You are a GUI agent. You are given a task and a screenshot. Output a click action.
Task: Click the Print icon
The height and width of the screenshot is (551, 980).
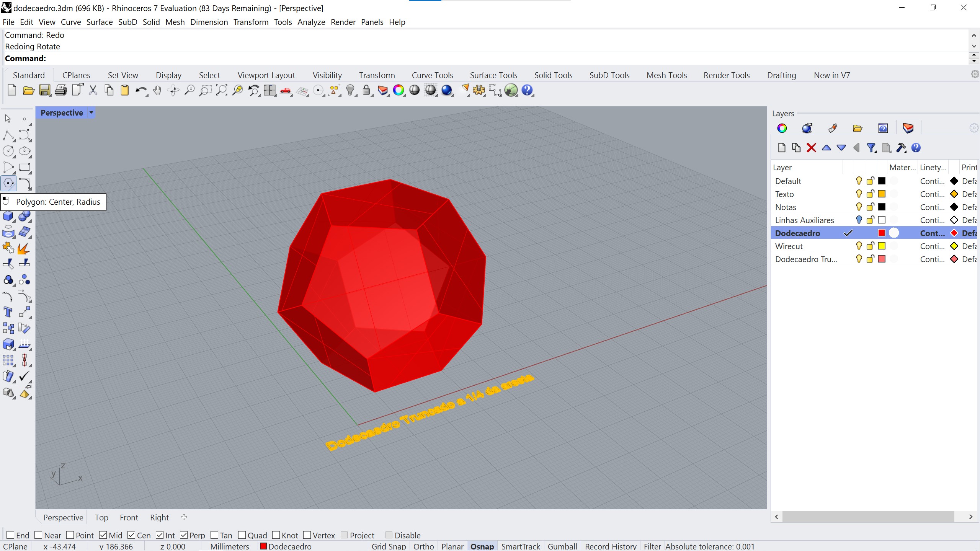click(61, 90)
